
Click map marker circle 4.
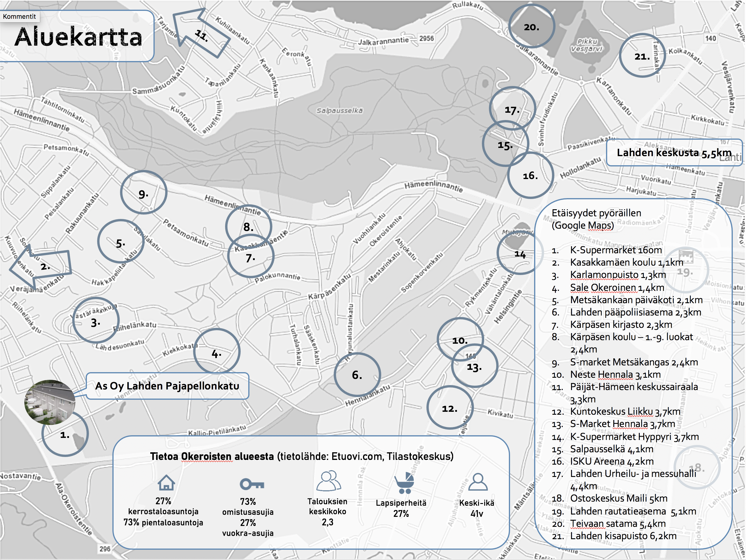click(x=217, y=352)
